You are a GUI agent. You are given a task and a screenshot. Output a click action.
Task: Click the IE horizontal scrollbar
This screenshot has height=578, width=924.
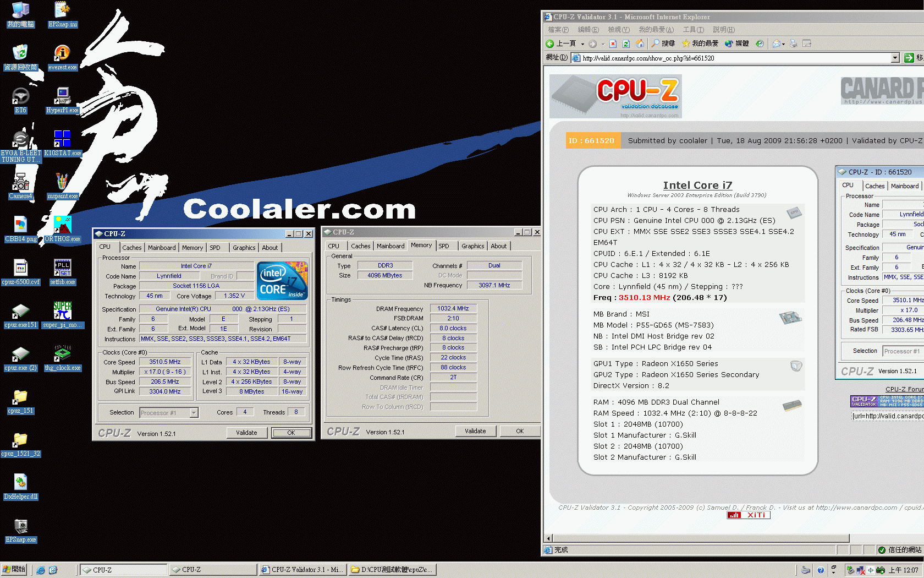700,538
